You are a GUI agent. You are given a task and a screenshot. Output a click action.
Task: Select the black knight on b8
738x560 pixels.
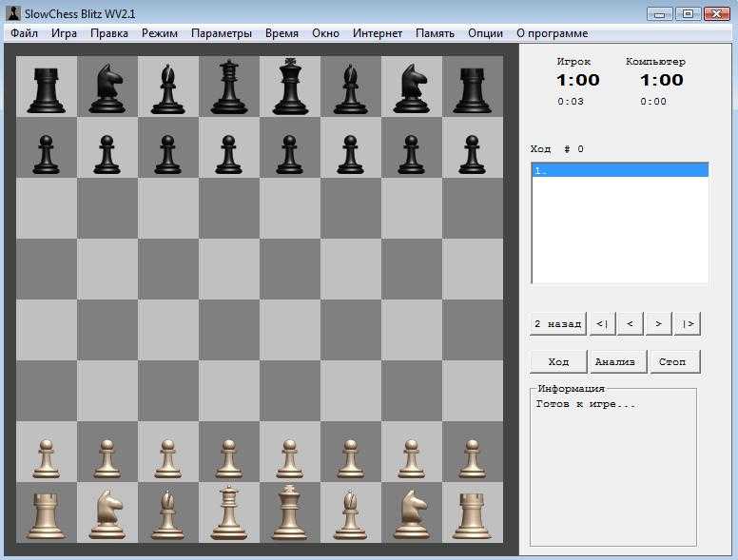tap(107, 88)
